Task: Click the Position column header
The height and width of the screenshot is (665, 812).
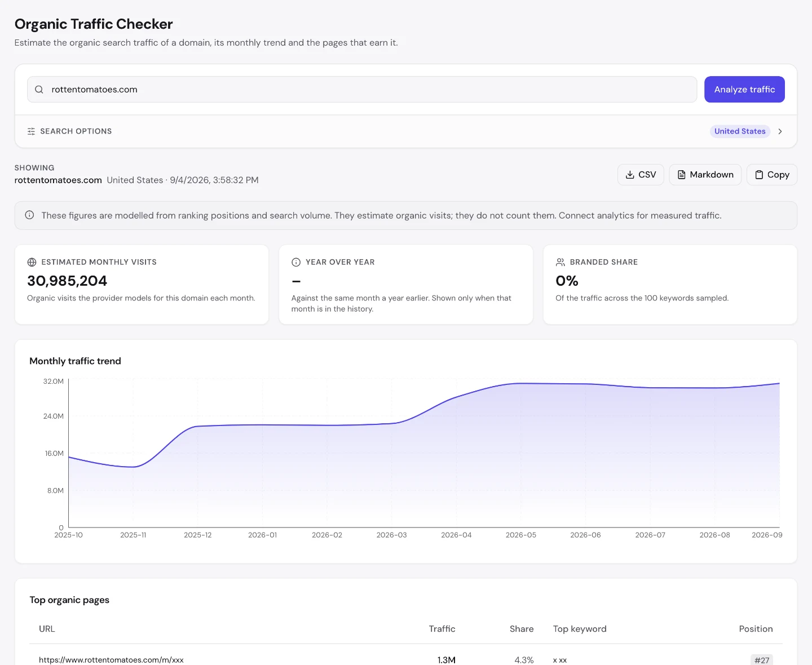Action: pyautogui.click(x=756, y=629)
